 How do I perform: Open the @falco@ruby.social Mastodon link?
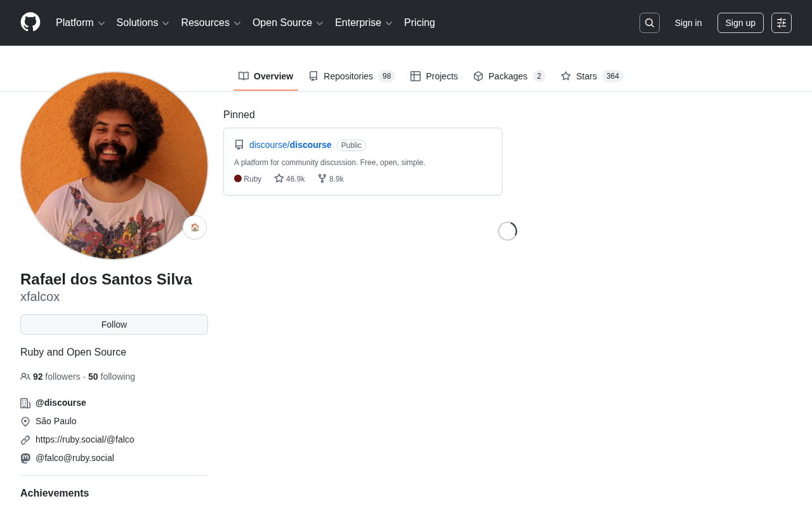75,458
